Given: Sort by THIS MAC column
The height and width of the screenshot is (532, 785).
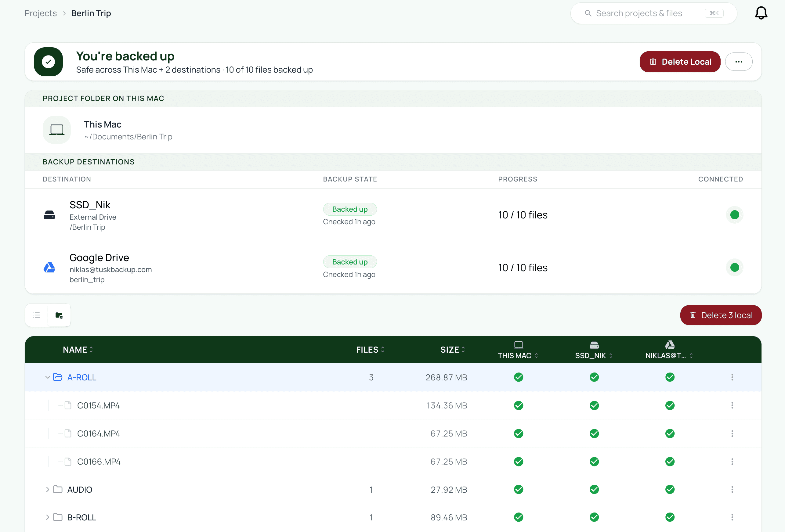Looking at the screenshot, I should click(x=518, y=355).
